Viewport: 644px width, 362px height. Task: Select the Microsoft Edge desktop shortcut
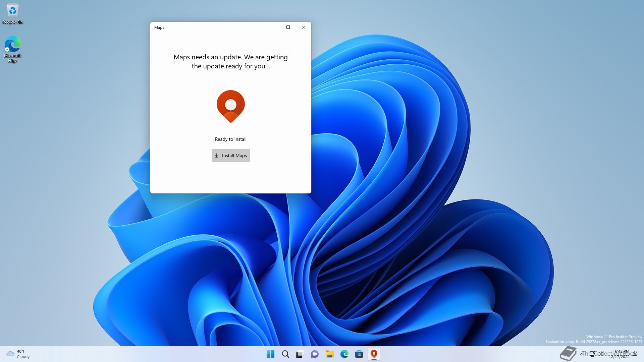pyautogui.click(x=13, y=49)
